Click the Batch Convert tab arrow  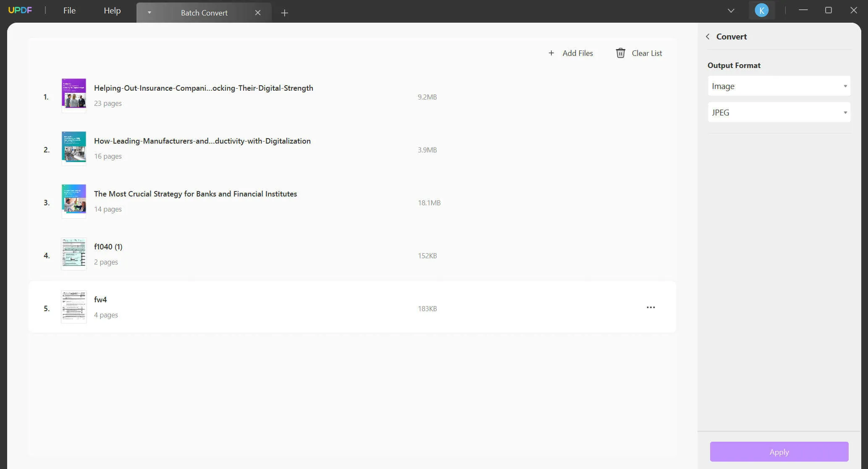click(149, 13)
